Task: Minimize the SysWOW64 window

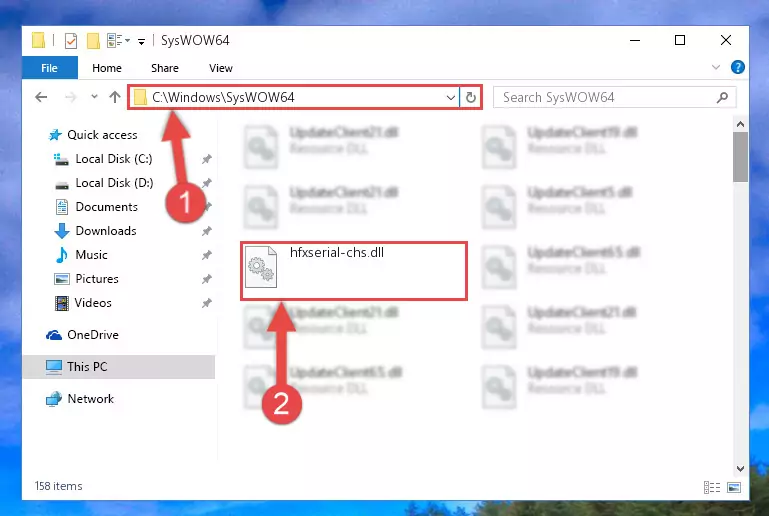Action: point(635,40)
